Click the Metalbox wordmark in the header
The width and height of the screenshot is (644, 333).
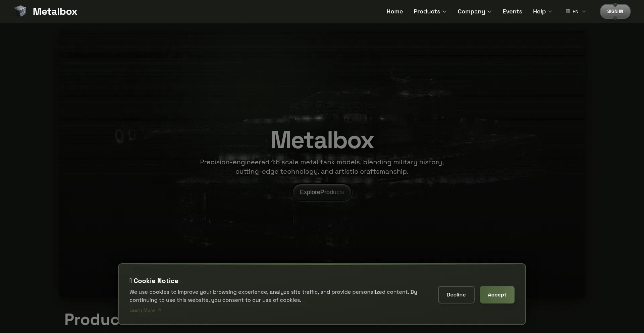pos(55,11)
